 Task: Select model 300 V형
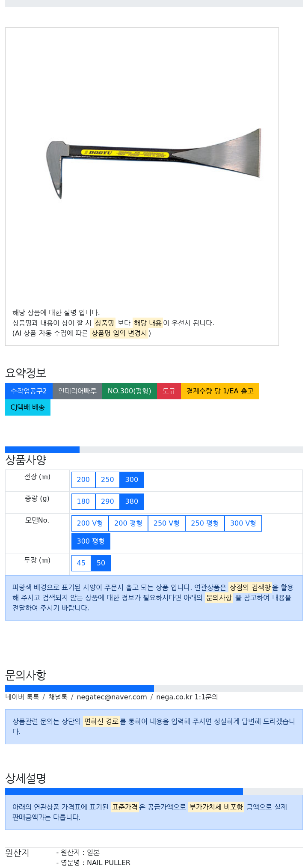click(243, 523)
